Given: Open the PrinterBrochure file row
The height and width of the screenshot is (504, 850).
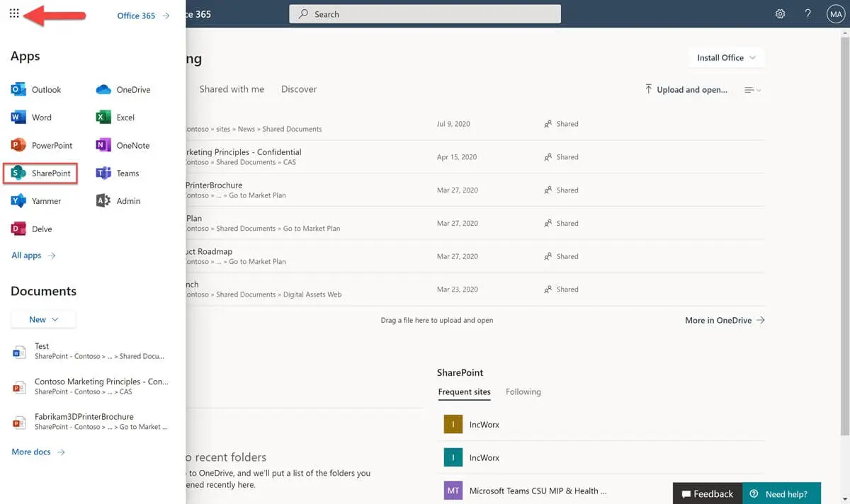Looking at the screenshot, I should coord(475,190).
